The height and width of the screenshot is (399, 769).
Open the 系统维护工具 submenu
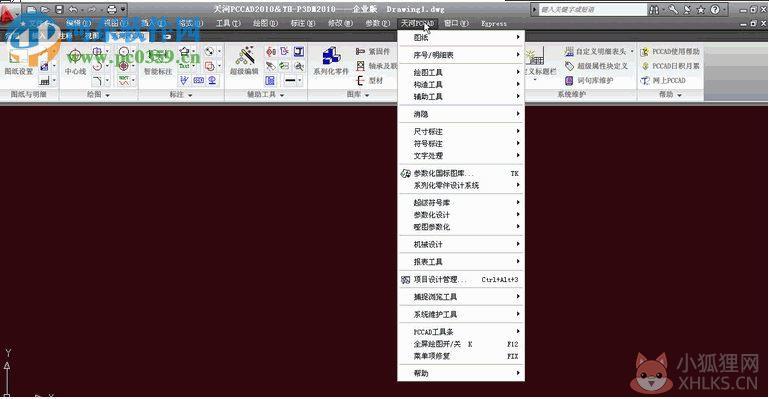[x=461, y=314]
